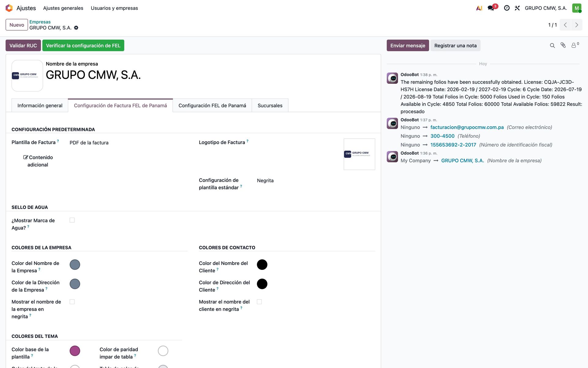Image resolution: width=588 pixels, height=368 pixels.
Task: Check Mostrar el nombre del cliente en negrita
Action: pos(259,302)
